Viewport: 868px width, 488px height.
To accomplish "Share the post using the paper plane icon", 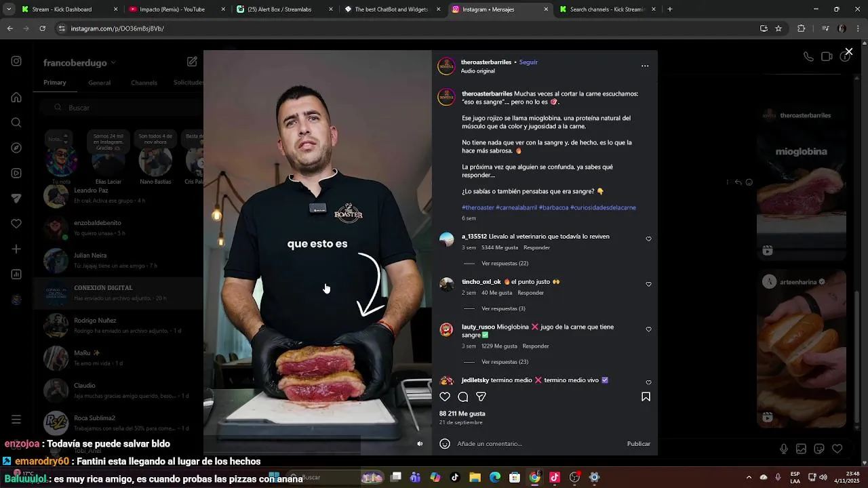I will point(481,397).
